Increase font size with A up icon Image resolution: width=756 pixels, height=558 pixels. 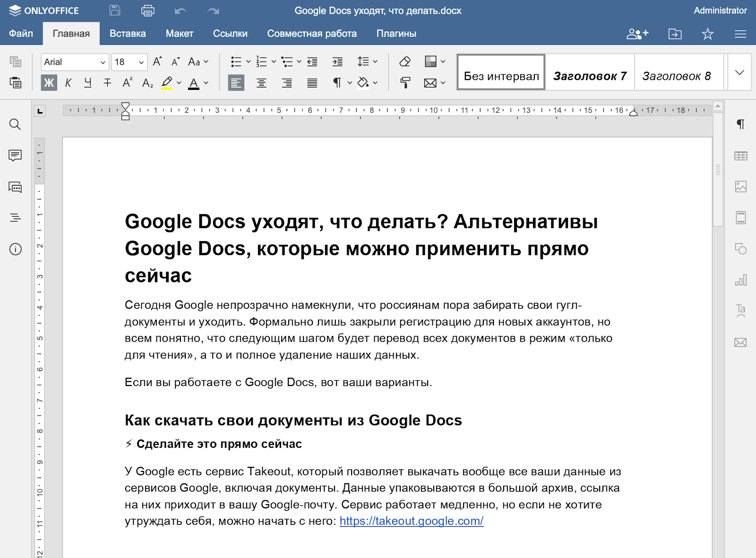pyautogui.click(x=157, y=61)
